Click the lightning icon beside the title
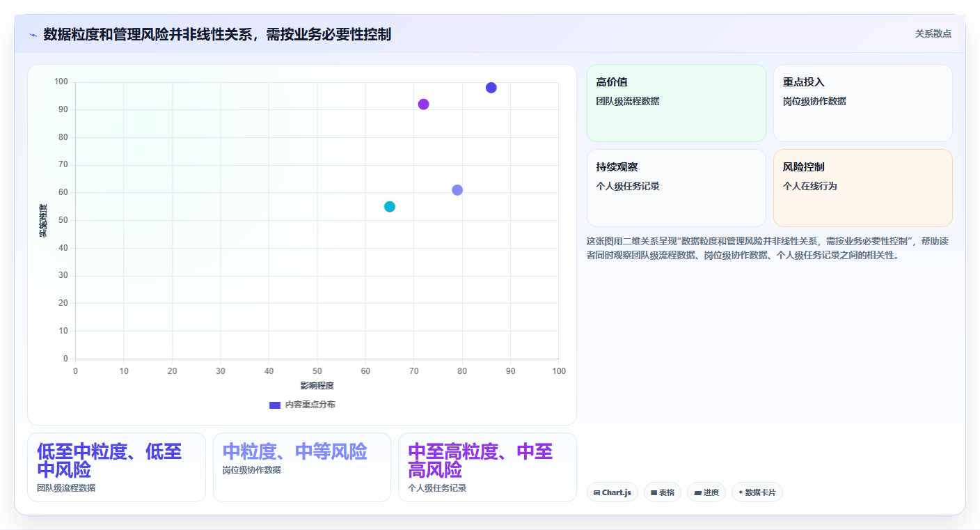Viewport: 980px width, 530px height. pos(33,34)
